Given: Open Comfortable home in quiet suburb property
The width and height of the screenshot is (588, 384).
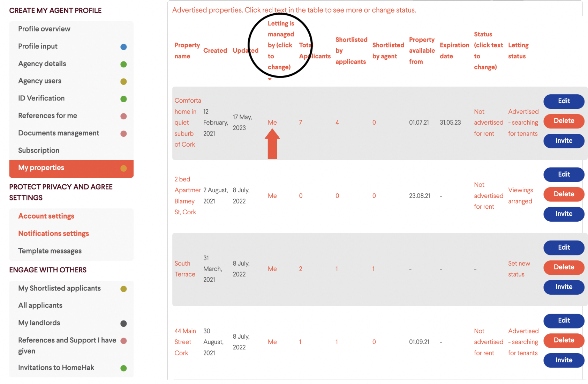Looking at the screenshot, I should click(188, 123).
